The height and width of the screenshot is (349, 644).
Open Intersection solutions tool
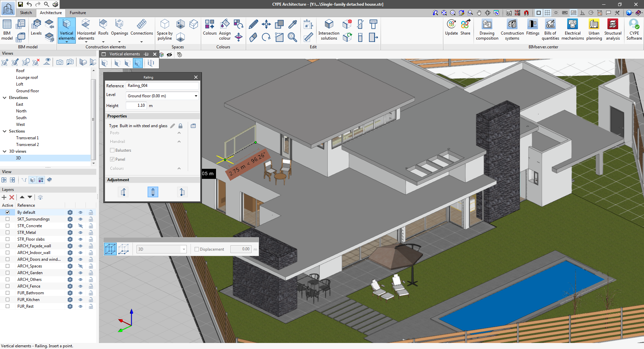point(329,30)
